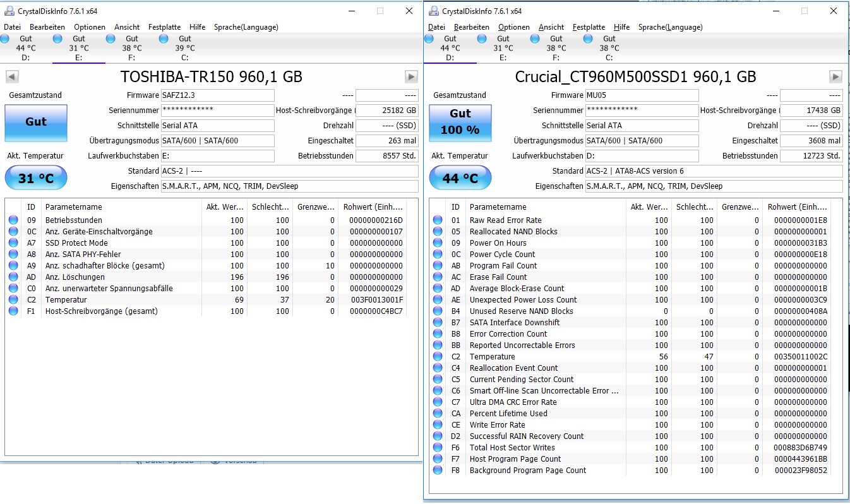Image resolution: width=850 pixels, height=504 pixels.
Task: Click status icon for Total Host Sector Writes
Action: pyautogui.click(x=438, y=448)
